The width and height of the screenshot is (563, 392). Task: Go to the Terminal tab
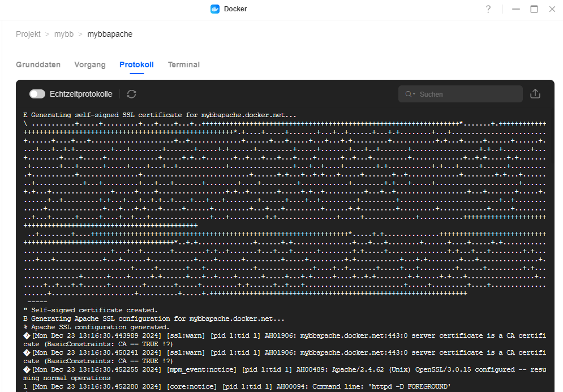coord(184,64)
